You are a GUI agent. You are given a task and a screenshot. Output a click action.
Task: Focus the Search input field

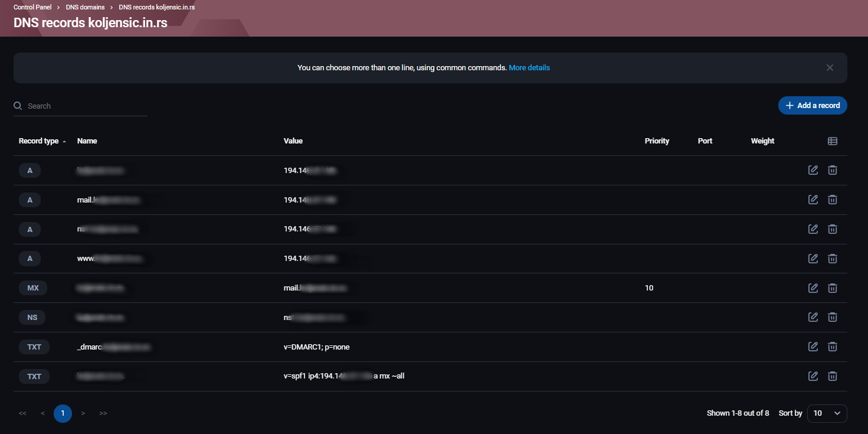(x=86, y=106)
